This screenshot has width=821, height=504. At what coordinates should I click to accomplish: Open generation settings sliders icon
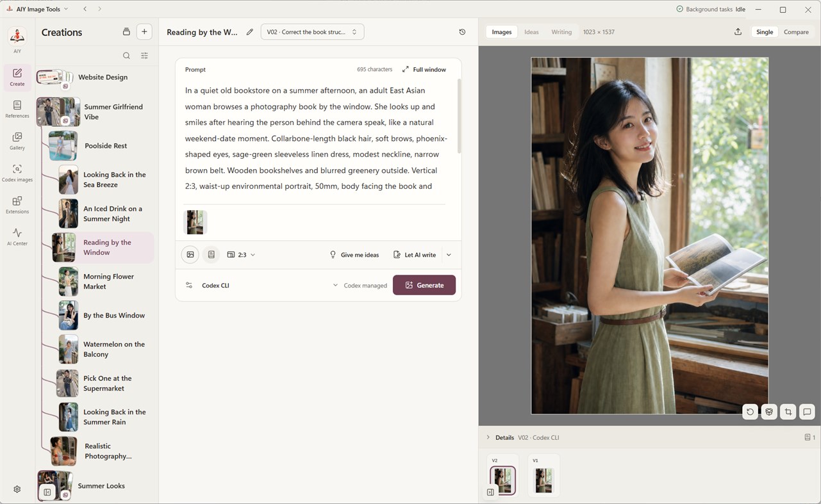tap(189, 286)
